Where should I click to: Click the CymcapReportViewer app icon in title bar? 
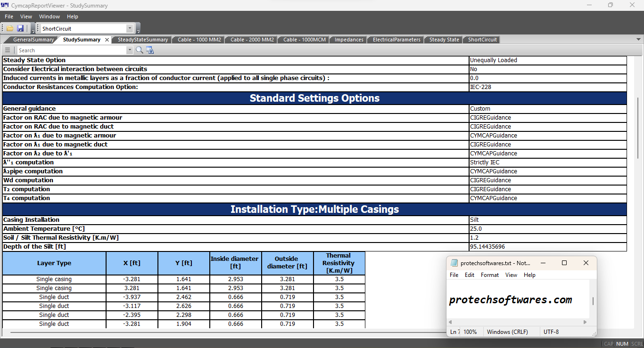tap(5, 5)
